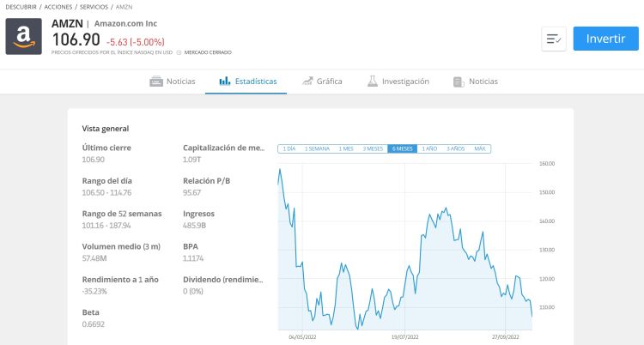Click the Ingresos value 485.9B
The width and height of the screenshot is (644, 345).
pyautogui.click(x=194, y=226)
